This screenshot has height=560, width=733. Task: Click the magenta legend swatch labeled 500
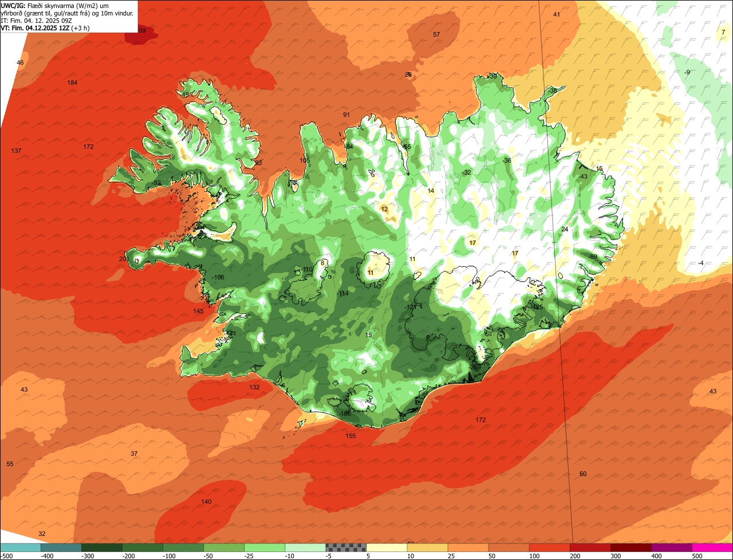pyautogui.click(x=712, y=547)
